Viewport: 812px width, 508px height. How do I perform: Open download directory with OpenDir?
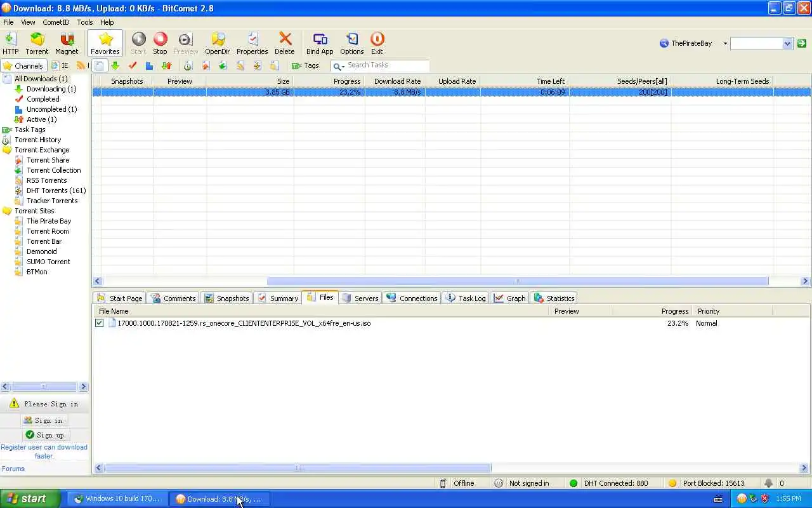pos(217,43)
